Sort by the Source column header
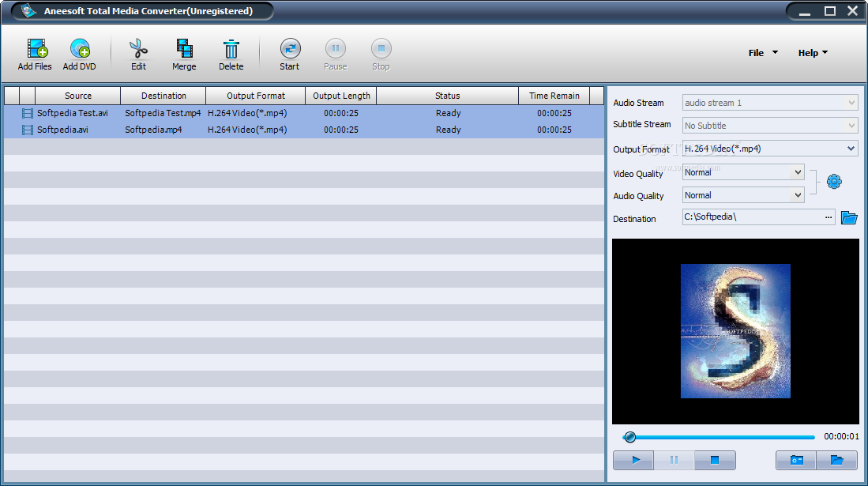 click(x=78, y=96)
